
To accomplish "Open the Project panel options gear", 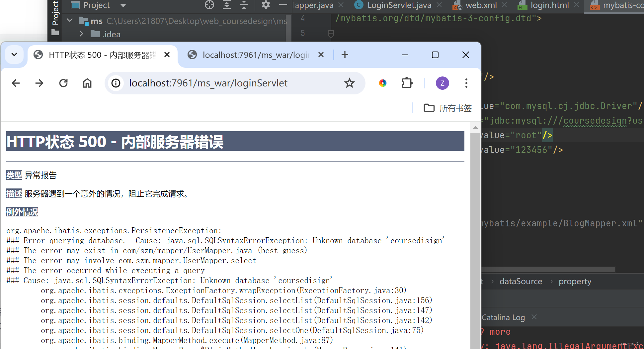I will [265, 5].
